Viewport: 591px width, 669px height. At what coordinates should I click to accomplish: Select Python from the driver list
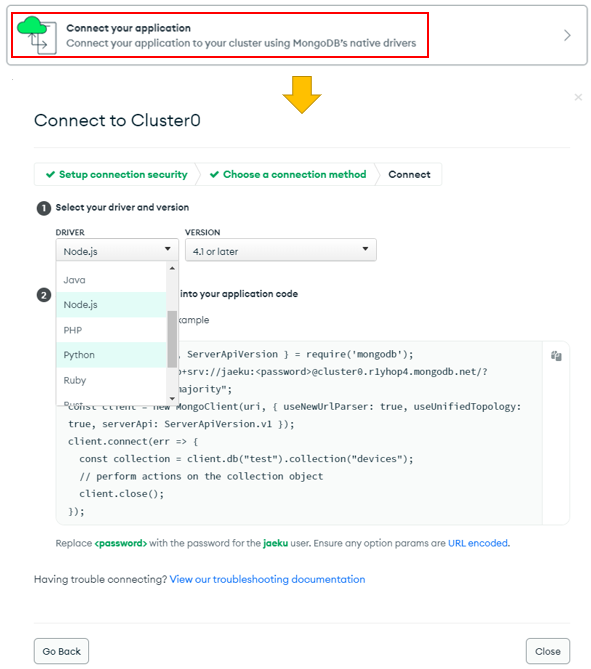(x=111, y=355)
